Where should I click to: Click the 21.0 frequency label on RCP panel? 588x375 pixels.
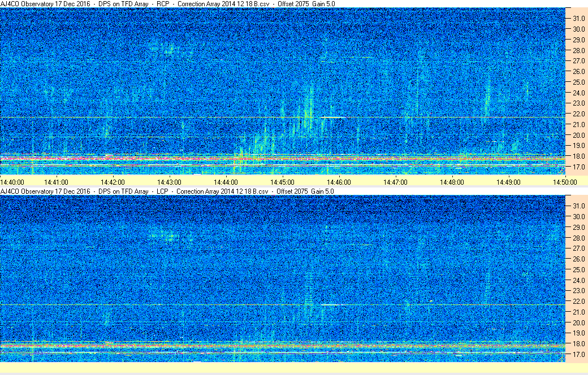click(578, 124)
